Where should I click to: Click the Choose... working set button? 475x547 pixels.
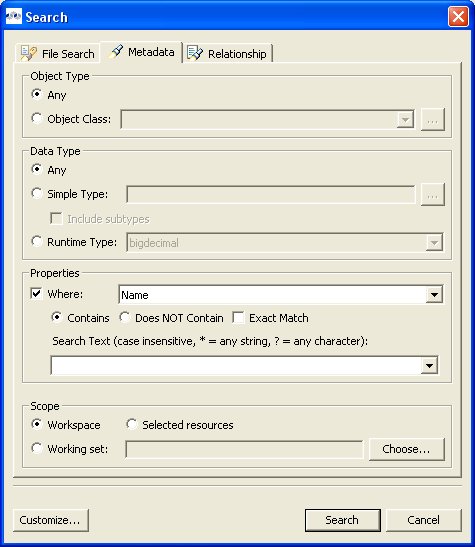tap(407, 449)
